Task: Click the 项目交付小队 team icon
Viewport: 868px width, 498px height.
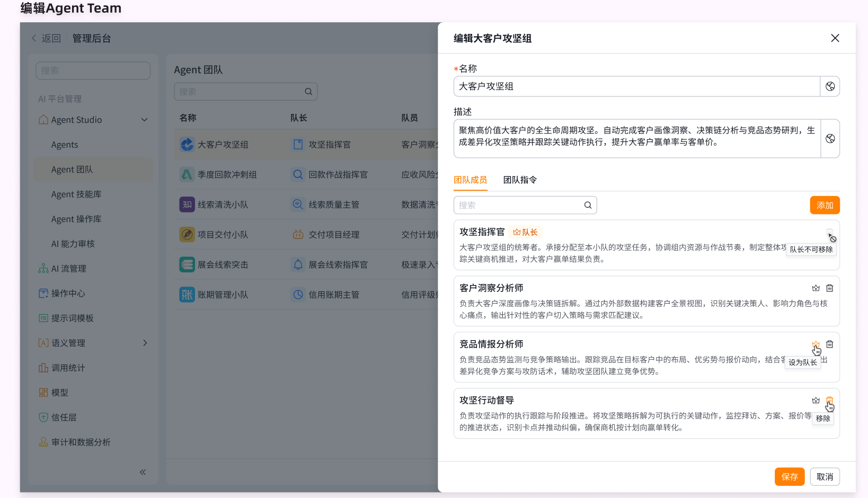Action: point(187,234)
